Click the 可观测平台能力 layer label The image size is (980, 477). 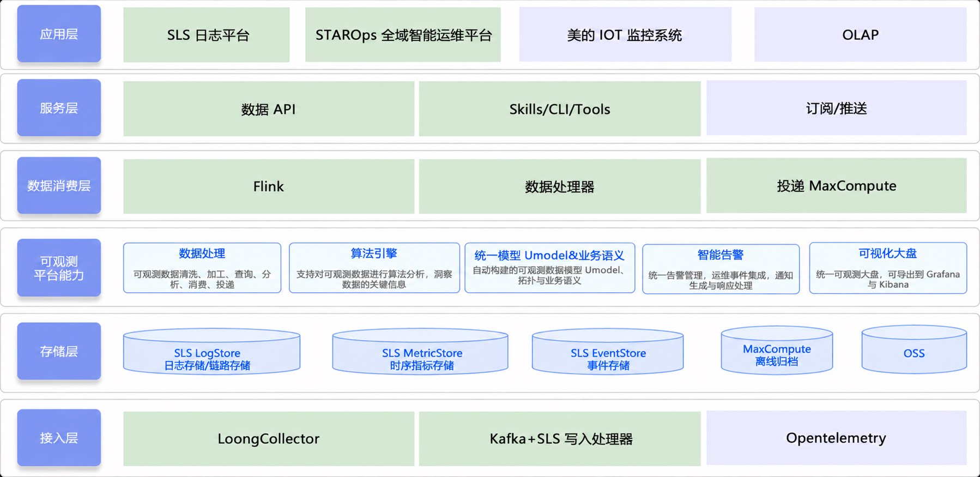(x=59, y=268)
